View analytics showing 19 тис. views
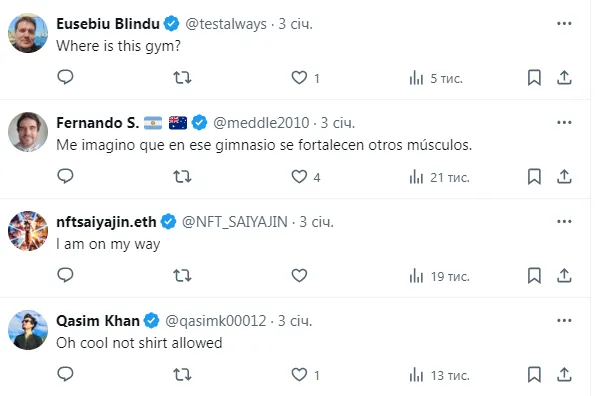The image size is (603, 396). (x=440, y=276)
